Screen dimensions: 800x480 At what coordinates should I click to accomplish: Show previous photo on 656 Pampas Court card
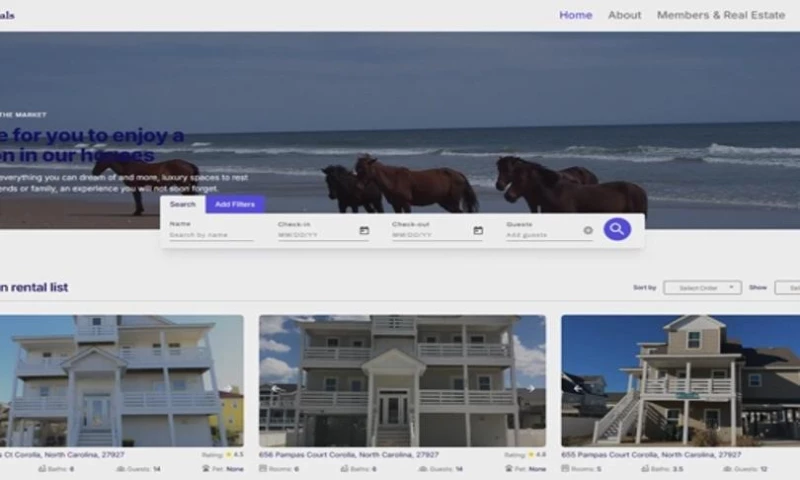coord(276,389)
